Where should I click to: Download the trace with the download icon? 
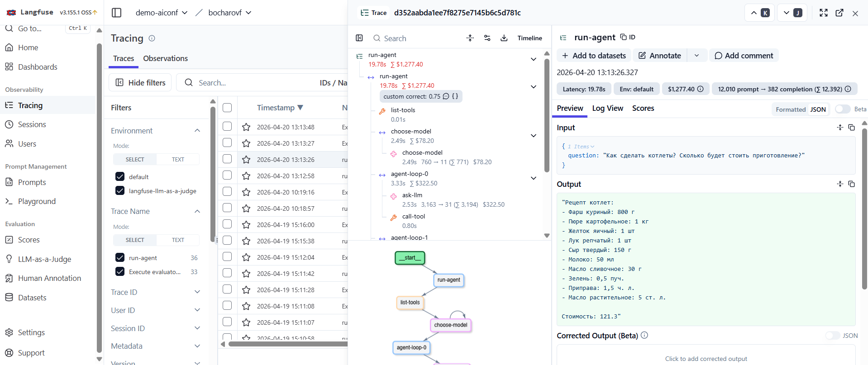point(504,38)
